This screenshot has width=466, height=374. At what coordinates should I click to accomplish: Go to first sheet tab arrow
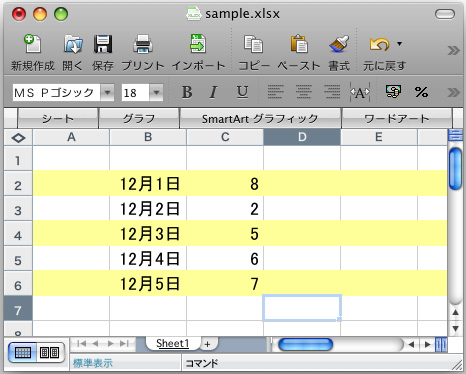point(82,343)
